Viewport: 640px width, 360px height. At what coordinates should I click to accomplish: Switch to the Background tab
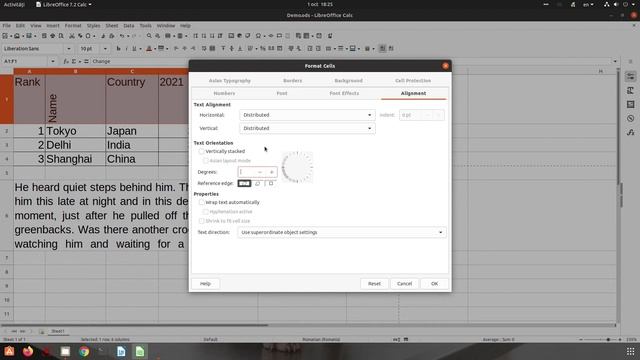349,81
